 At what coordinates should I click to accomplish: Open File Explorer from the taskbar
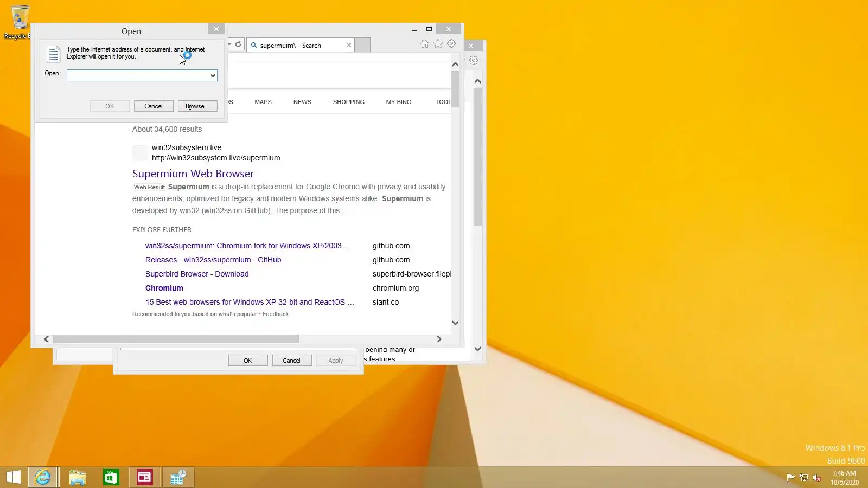[78, 477]
